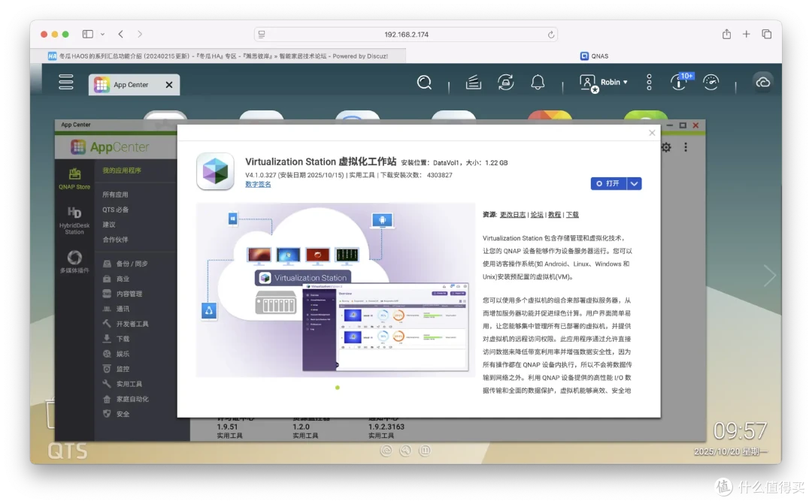This screenshot has height=504, width=812.
Task: Open App Center three-dot more menu
Action: (686, 147)
